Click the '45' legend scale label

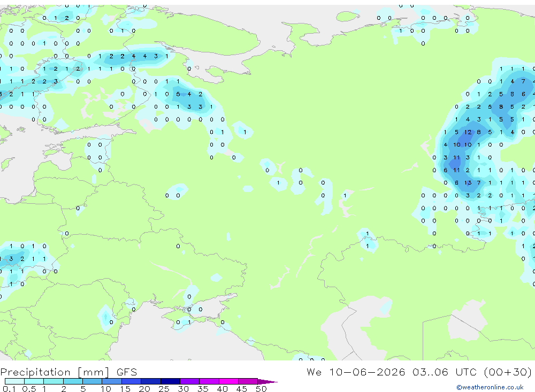coord(242,389)
